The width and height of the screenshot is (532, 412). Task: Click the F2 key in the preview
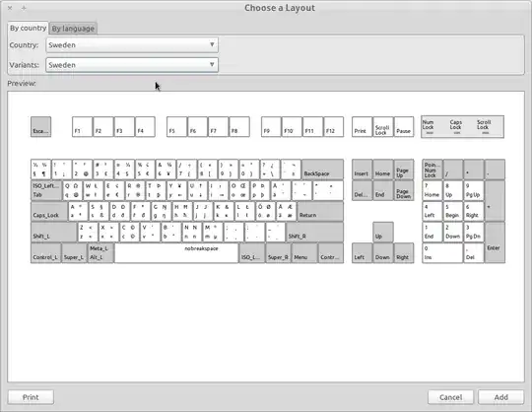pos(103,127)
